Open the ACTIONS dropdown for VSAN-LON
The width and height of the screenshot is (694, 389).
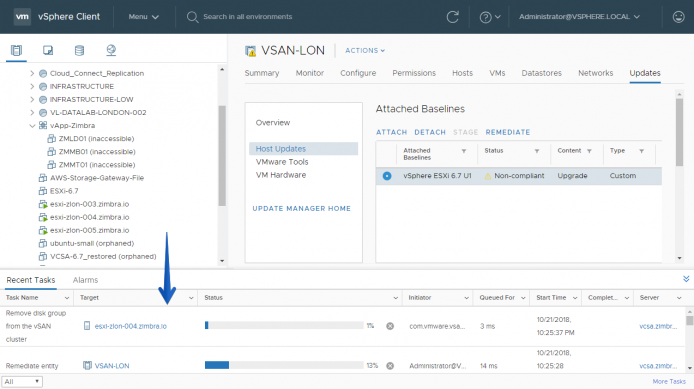(x=365, y=50)
